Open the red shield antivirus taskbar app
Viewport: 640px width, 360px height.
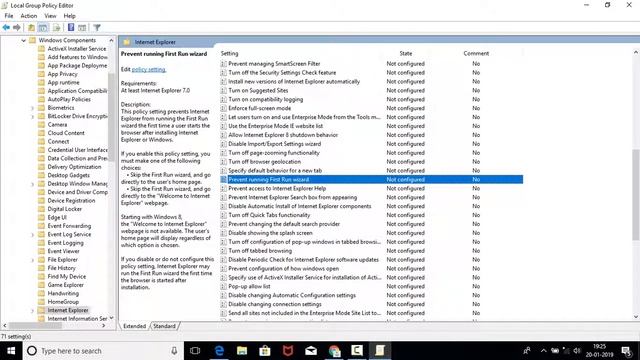[288, 351]
